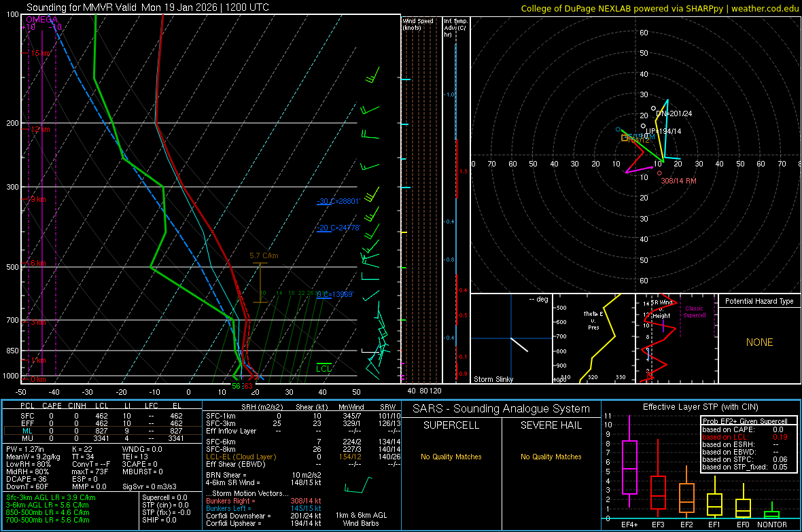The image size is (802, 532).
Task: Select the SFC-1km shear row
Action: (303, 416)
